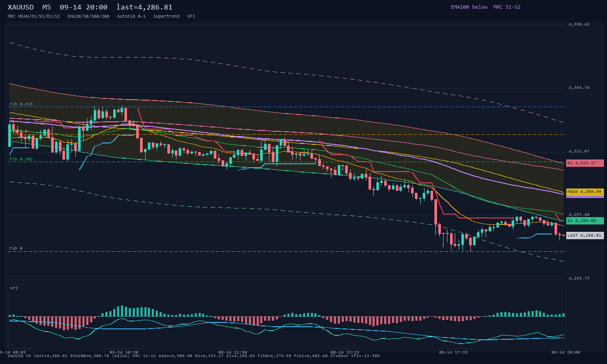Click the 4,263.73 price axis label
Screen dimensions: 607x364
579,278
